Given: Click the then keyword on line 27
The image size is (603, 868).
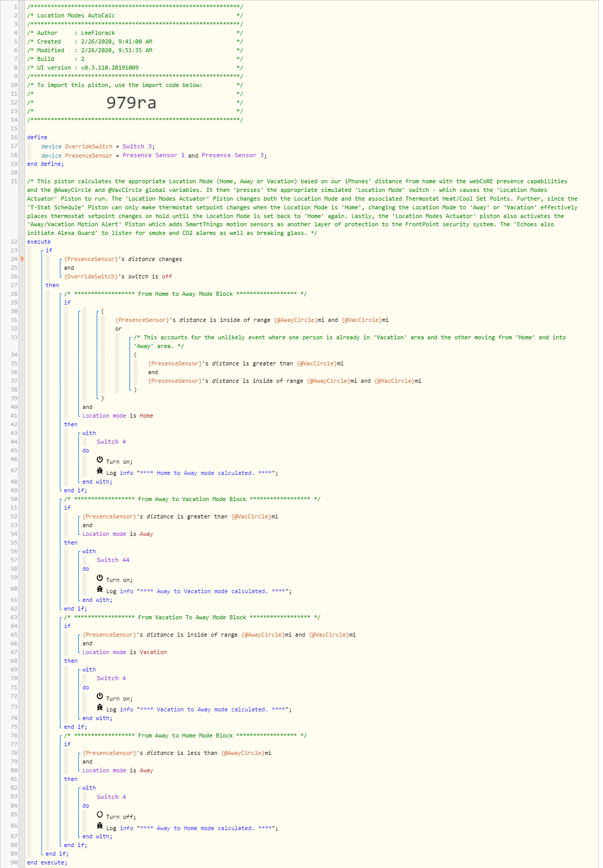Looking at the screenshot, I should click(52, 285).
